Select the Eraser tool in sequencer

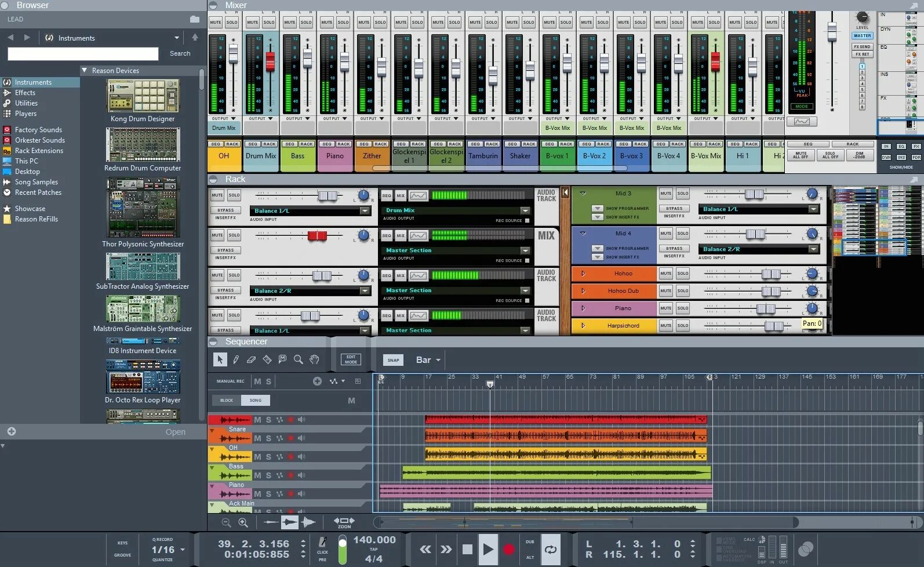pyautogui.click(x=251, y=359)
